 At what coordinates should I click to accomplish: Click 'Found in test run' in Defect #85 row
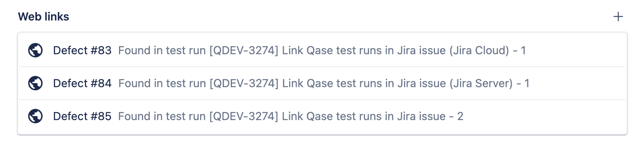point(162,116)
